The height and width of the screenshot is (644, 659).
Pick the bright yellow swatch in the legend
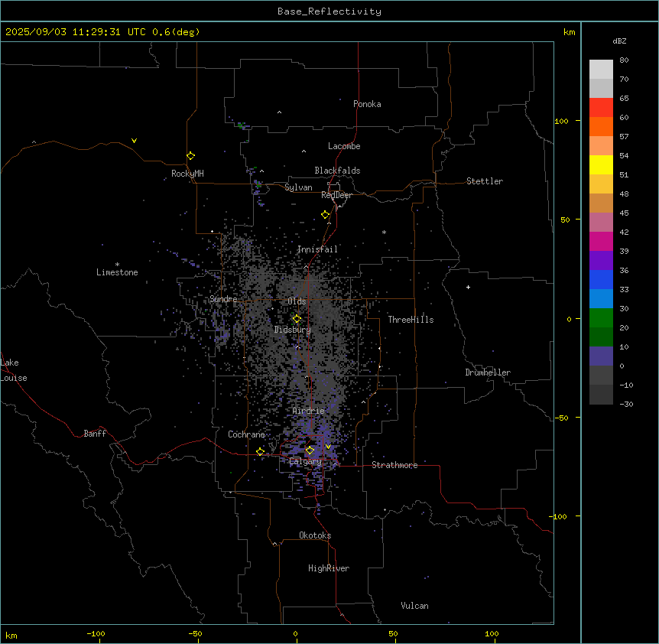pyautogui.click(x=601, y=164)
